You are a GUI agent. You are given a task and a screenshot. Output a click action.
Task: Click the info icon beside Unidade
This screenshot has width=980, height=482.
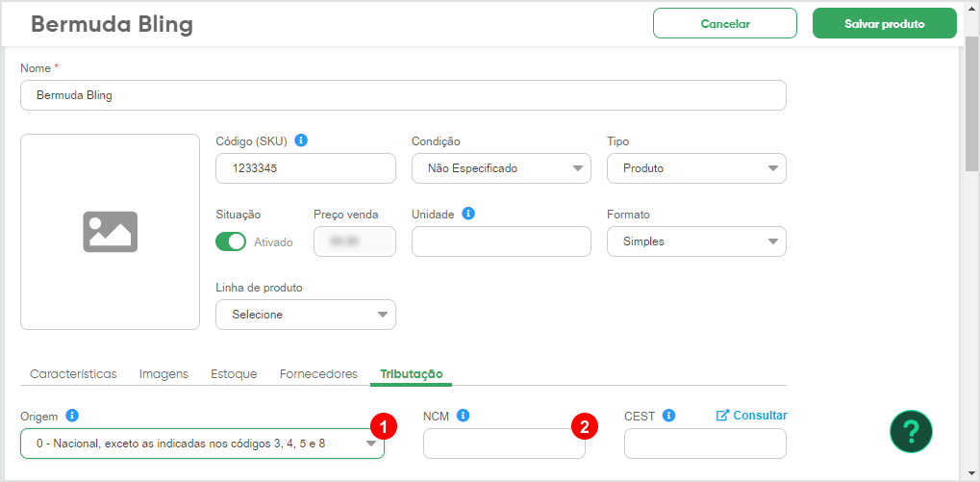click(x=468, y=214)
